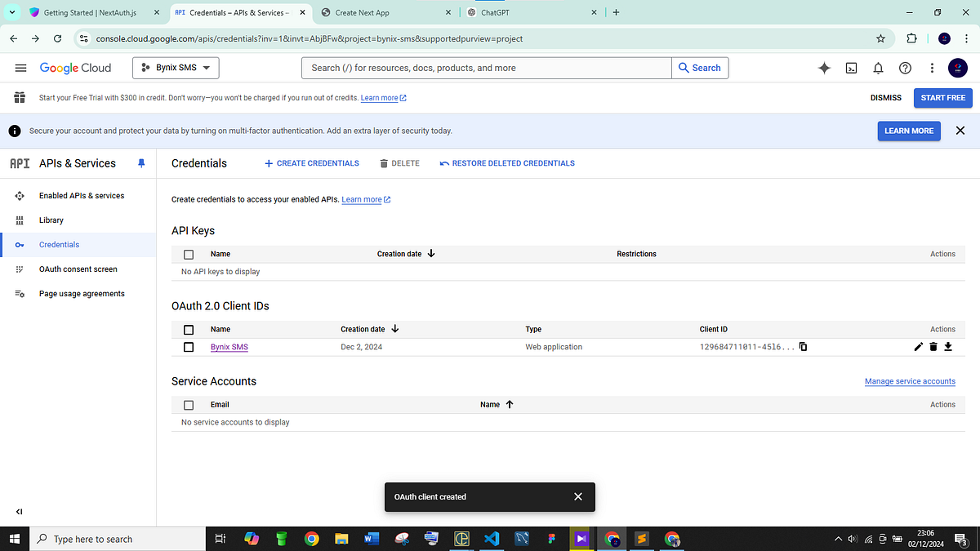Select the Bynix SMS row checkbox

188,346
